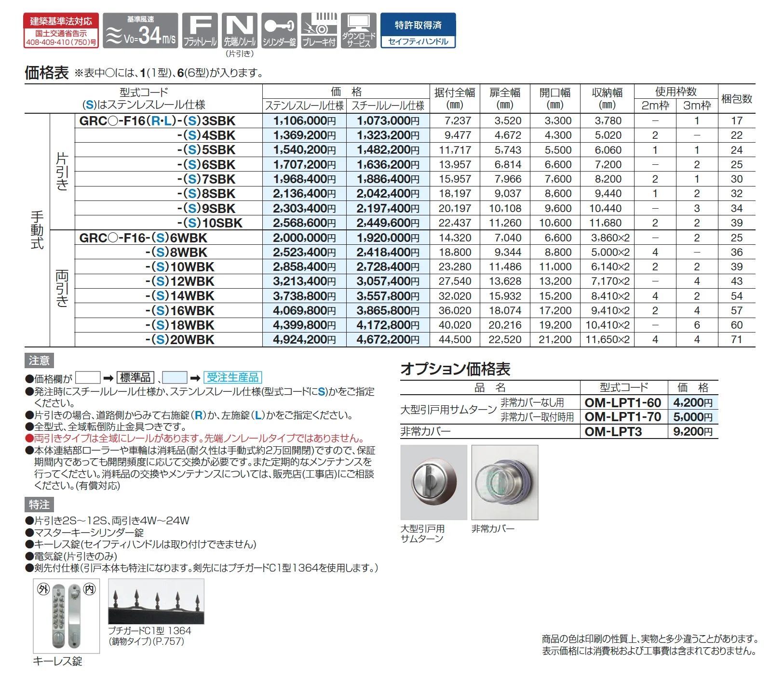Click the circled 外 marker on keyless lock photo
Image resolution: width=784 pixels, height=679 pixels.
(43, 589)
